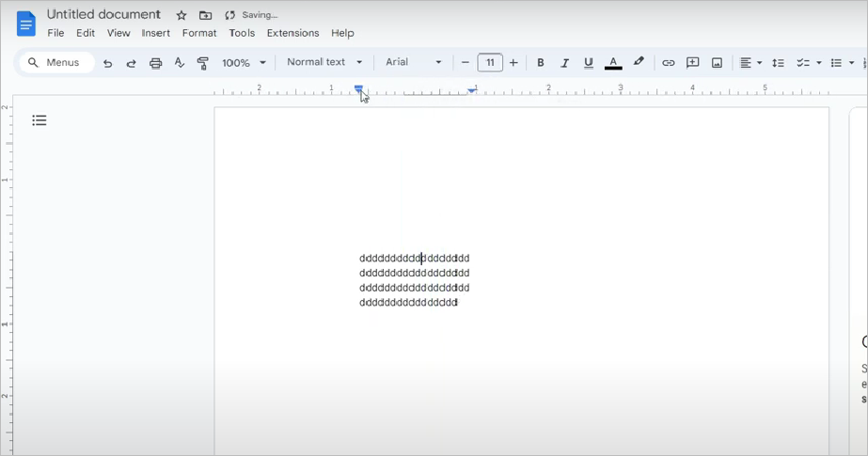Open the Insert menu
The height and width of the screenshot is (456, 868).
(x=156, y=33)
